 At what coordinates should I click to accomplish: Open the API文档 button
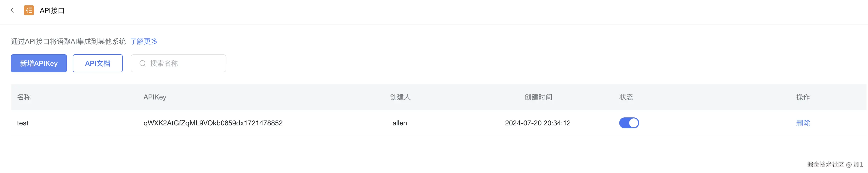coord(97,63)
